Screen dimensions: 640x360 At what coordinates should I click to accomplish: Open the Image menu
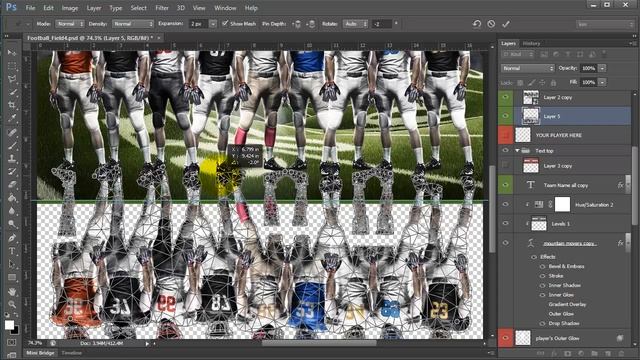coord(70,8)
